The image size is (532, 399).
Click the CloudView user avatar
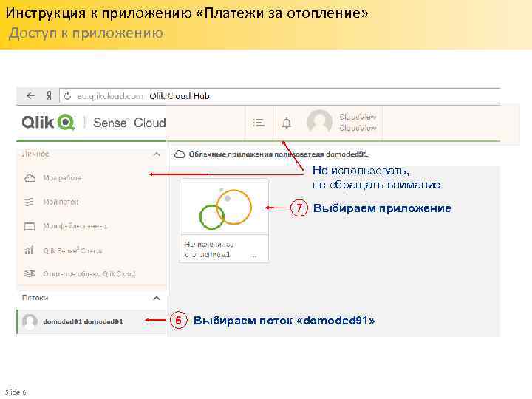[319, 121]
